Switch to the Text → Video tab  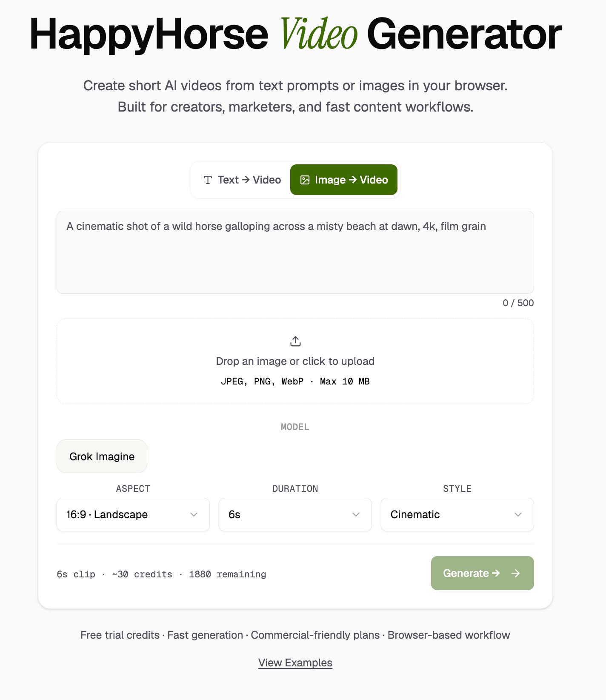click(240, 180)
